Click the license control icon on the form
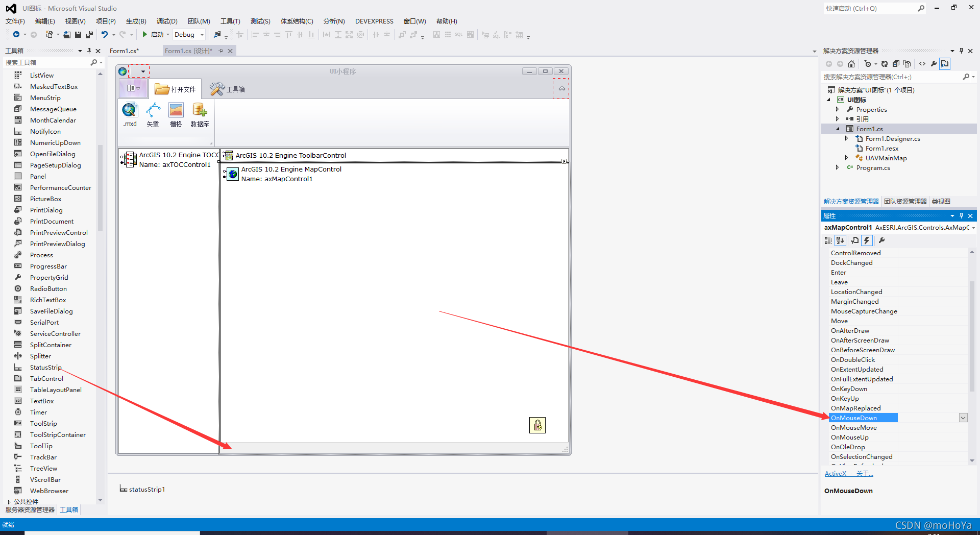This screenshot has height=535, width=980. [x=537, y=425]
